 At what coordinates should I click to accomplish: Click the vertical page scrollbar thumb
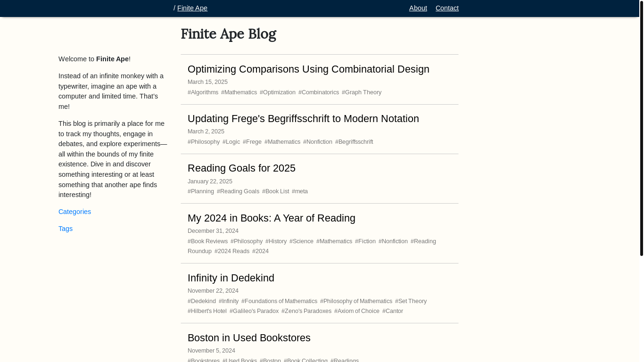641,128
